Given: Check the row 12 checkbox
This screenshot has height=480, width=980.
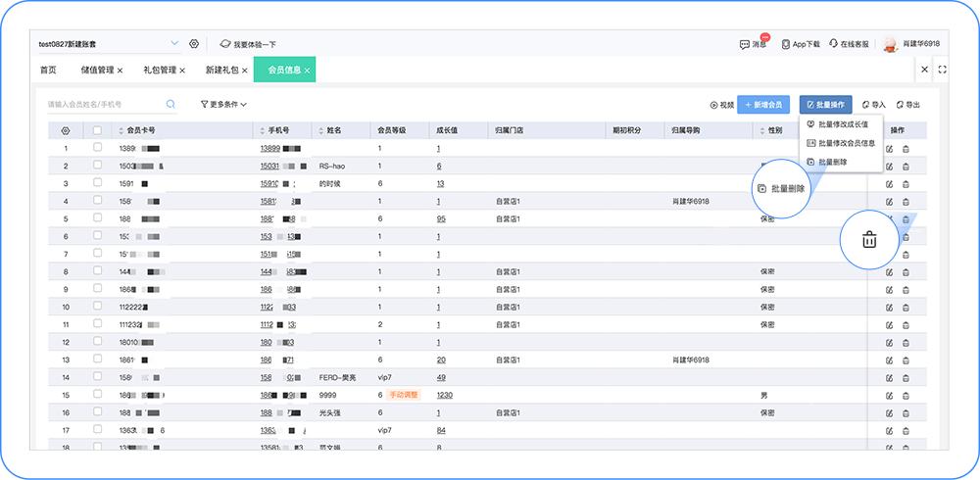Looking at the screenshot, I should [97, 341].
